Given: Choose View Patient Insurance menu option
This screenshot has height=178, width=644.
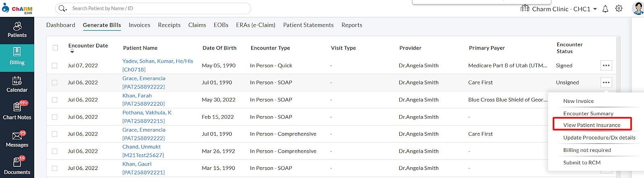Looking at the screenshot, I should coord(592,125).
